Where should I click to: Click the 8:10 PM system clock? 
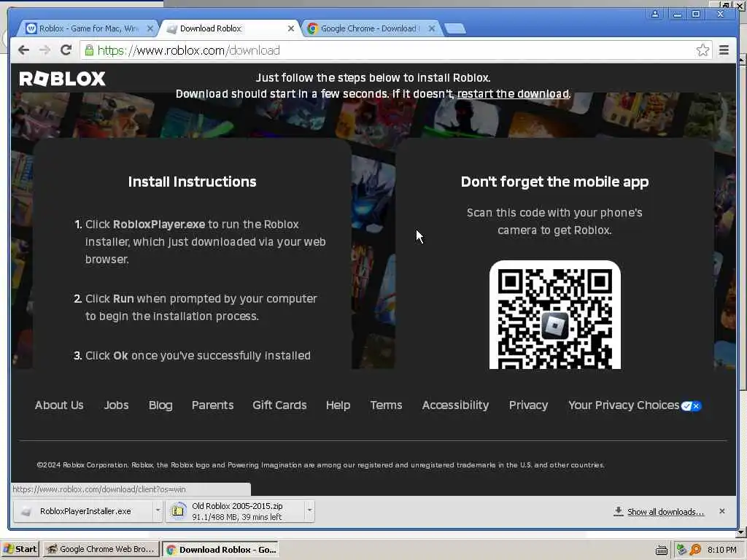click(x=722, y=550)
